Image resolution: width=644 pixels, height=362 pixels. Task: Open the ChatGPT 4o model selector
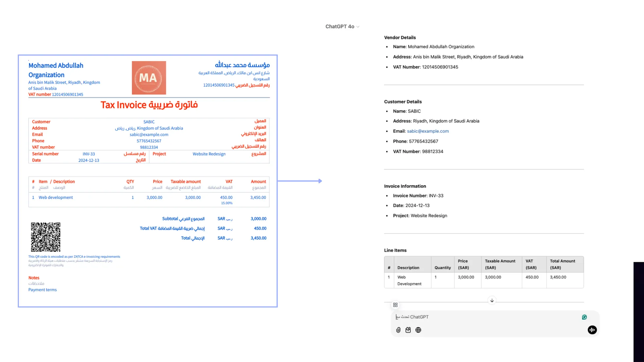339,26
